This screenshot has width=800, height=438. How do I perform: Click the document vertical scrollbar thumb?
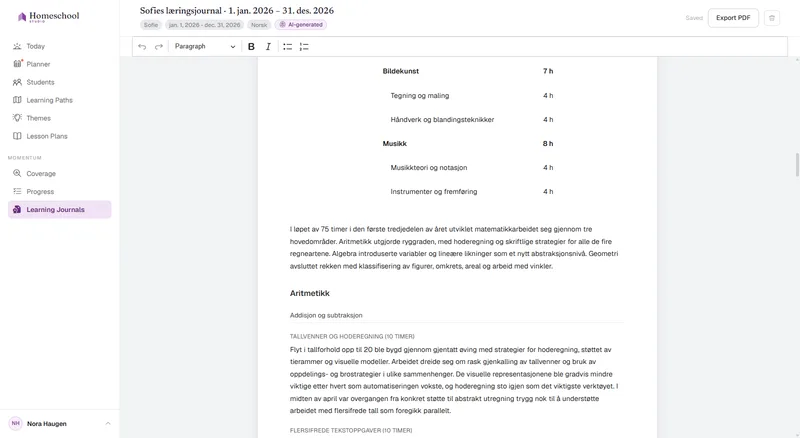(x=797, y=164)
